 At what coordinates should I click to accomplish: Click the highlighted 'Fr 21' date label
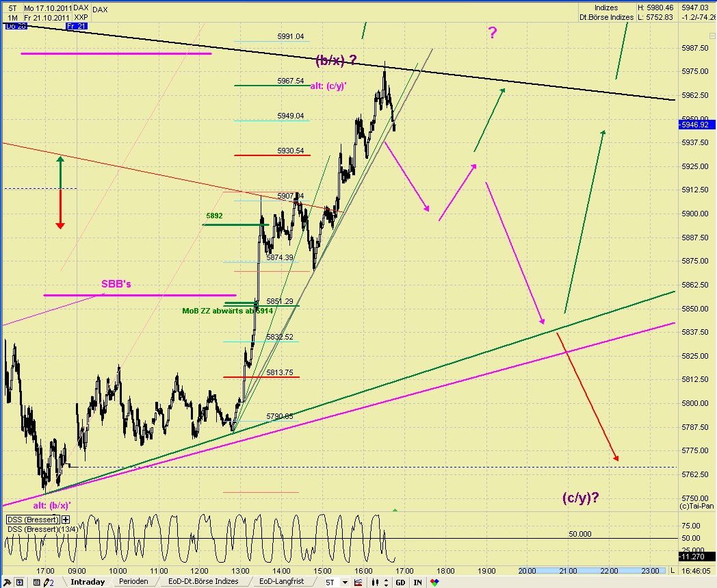coord(75,25)
